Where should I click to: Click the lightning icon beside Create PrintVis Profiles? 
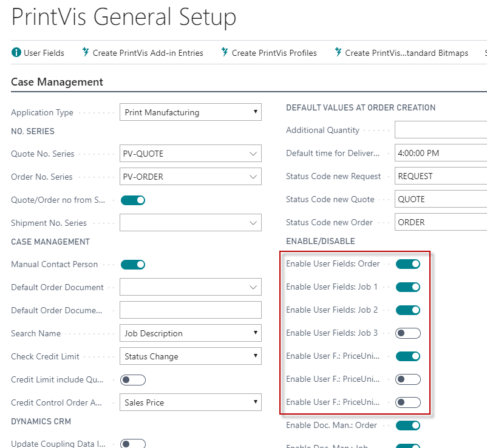click(225, 52)
